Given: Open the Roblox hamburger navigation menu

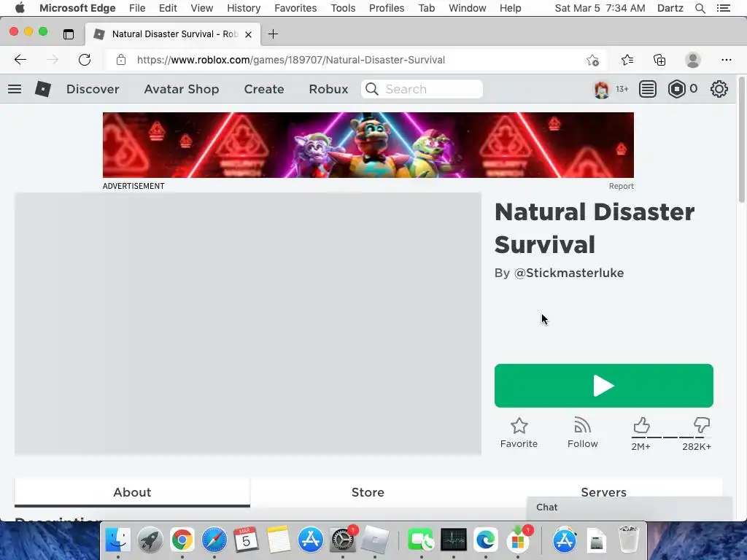Looking at the screenshot, I should pos(15,89).
